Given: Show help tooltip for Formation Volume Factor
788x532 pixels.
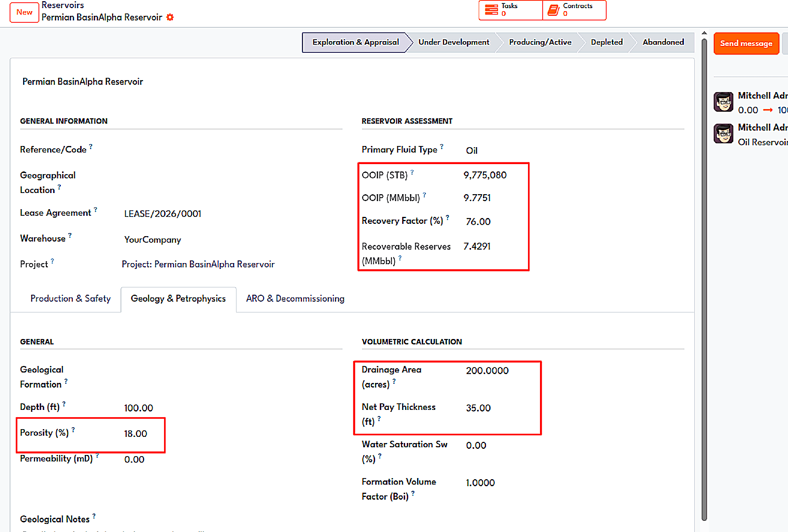Looking at the screenshot, I should coord(413,493).
